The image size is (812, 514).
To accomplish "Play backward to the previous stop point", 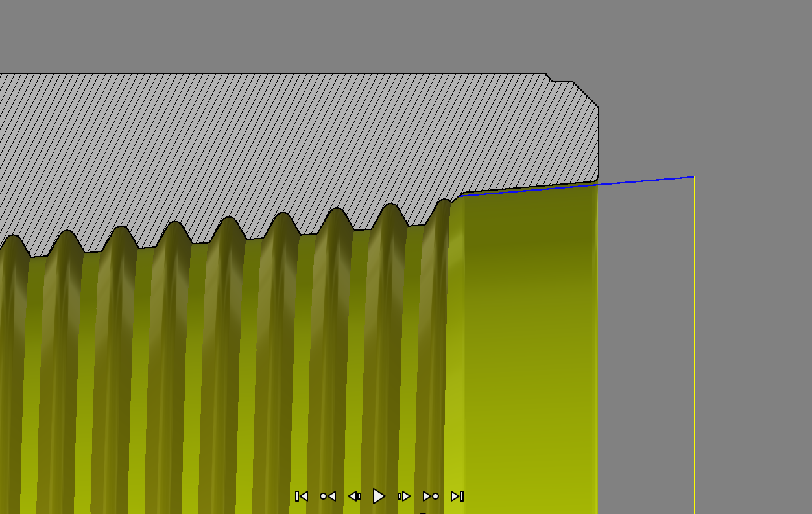I will click(328, 496).
